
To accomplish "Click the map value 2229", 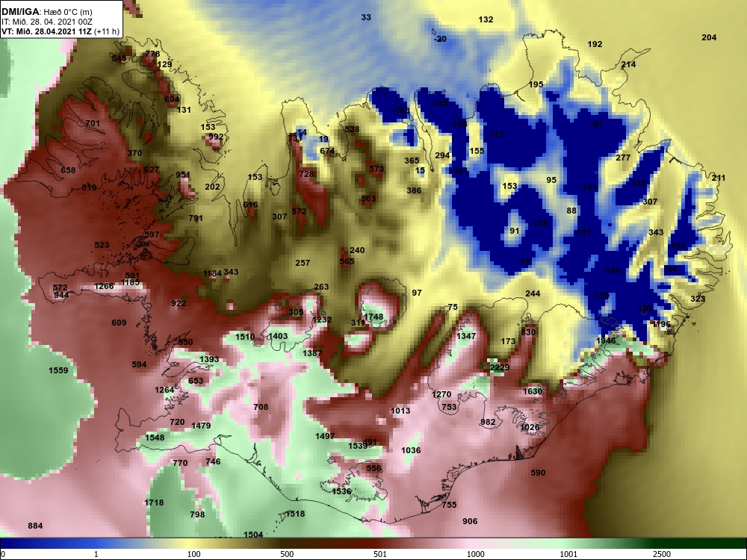I will click(x=500, y=367).
